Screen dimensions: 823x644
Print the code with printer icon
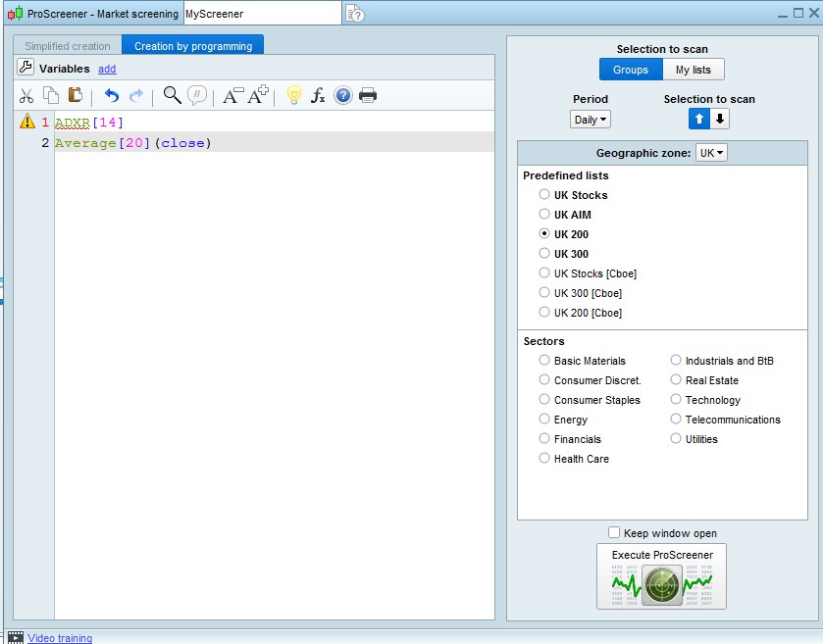coord(368,95)
